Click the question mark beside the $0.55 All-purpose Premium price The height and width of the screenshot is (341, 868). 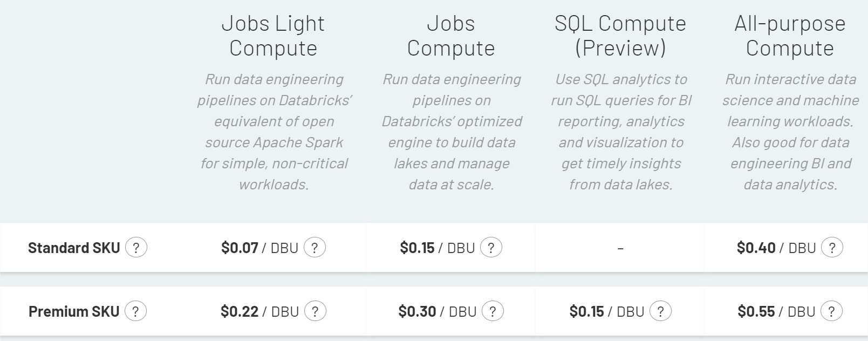pyautogui.click(x=831, y=311)
